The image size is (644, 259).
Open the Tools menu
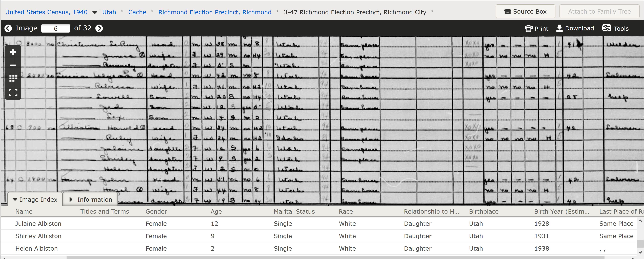[x=615, y=28]
